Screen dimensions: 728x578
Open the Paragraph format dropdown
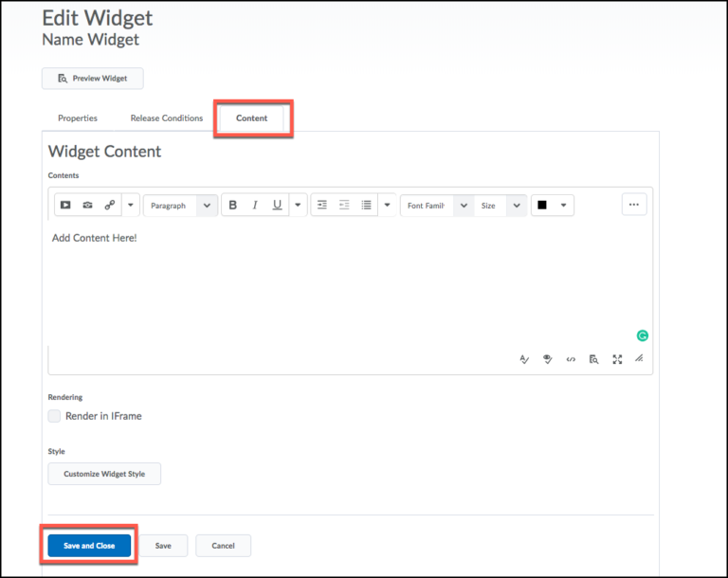[x=180, y=206]
